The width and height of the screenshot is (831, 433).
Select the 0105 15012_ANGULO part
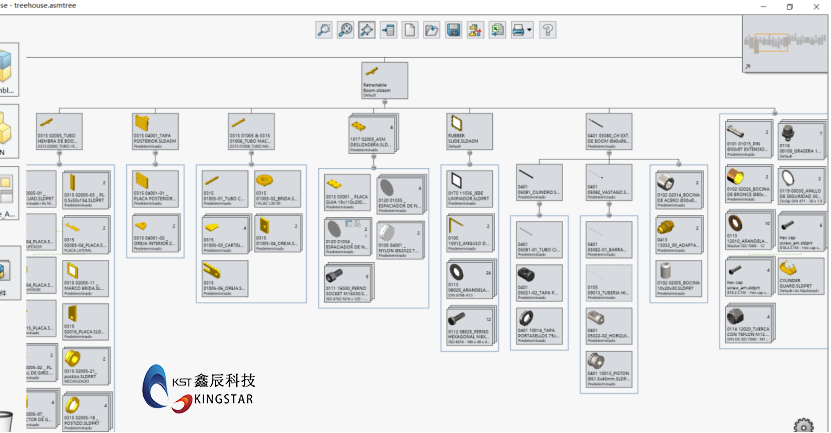(x=470, y=234)
